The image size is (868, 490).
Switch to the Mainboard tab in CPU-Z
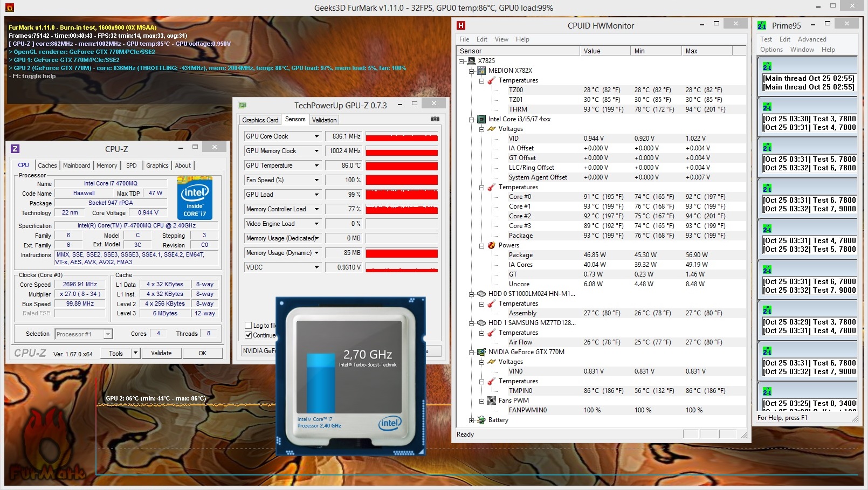click(77, 165)
